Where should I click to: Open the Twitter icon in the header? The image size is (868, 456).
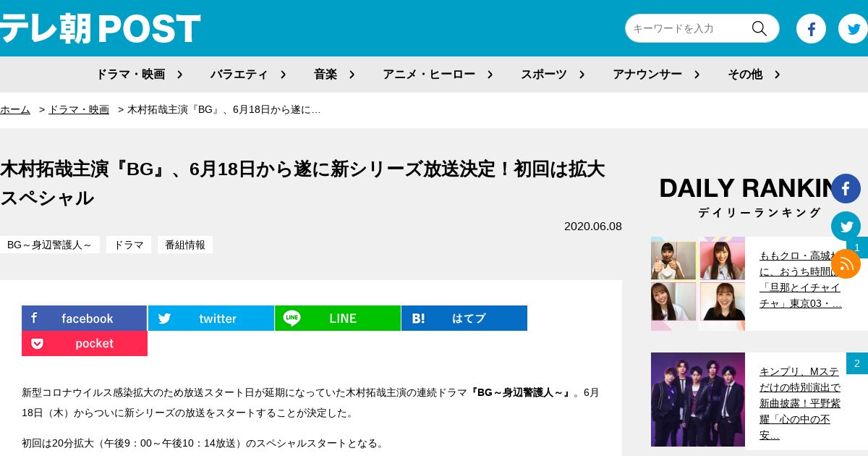853,29
